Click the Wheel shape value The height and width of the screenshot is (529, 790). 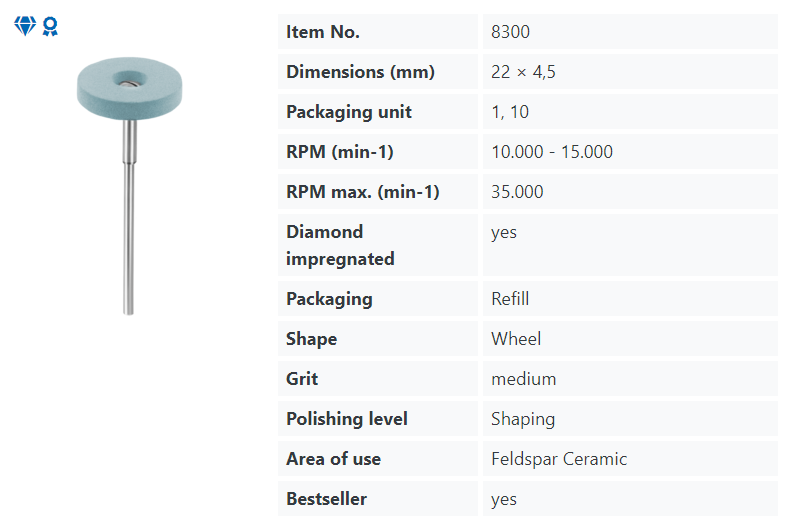(x=516, y=339)
